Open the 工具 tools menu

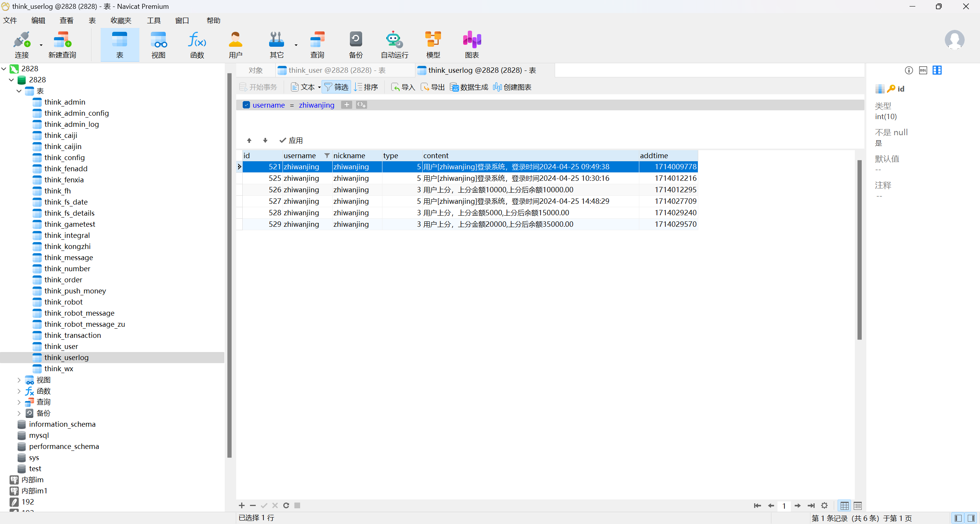[154, 20]
